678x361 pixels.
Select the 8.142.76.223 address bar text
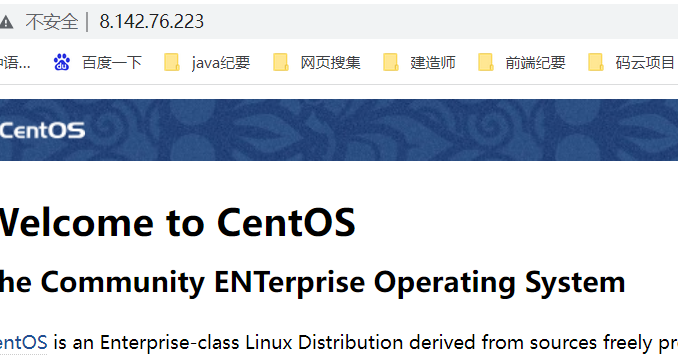pyautogui.click(x=152, y=22)
